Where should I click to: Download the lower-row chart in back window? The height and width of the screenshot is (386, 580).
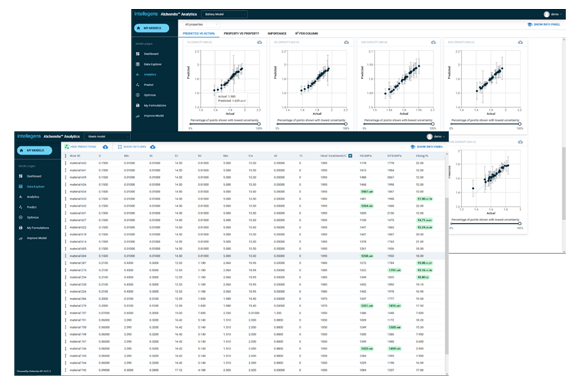click(520, 142)
